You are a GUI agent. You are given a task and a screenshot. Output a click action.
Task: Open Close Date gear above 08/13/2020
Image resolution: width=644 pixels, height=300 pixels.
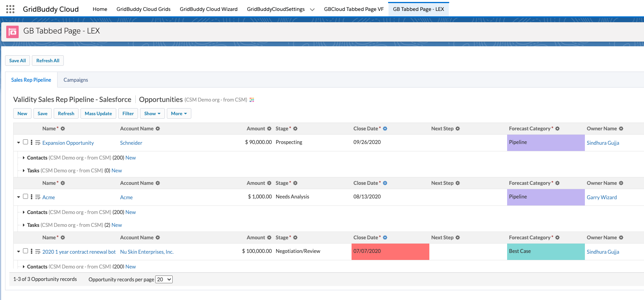pyautogui.click(x=385, y=183)
